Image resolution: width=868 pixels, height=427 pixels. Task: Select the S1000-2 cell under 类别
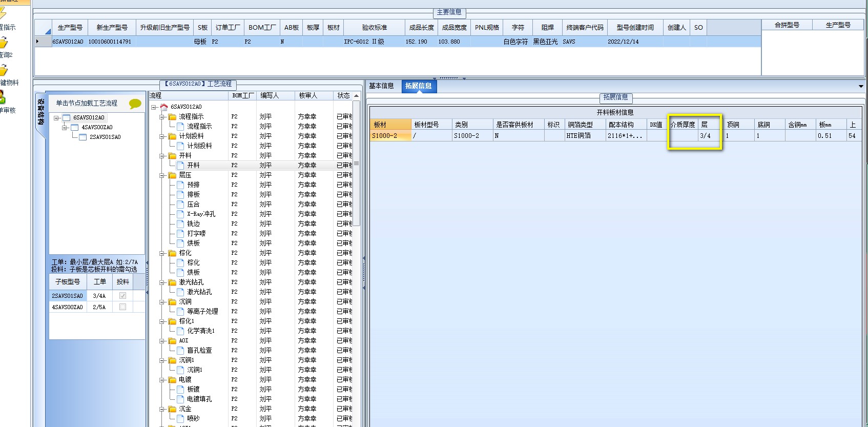[472, 136]
